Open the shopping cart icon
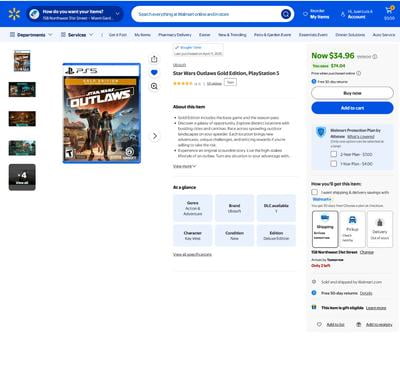Screen dimensions: 400x387 tap(389, 11)
